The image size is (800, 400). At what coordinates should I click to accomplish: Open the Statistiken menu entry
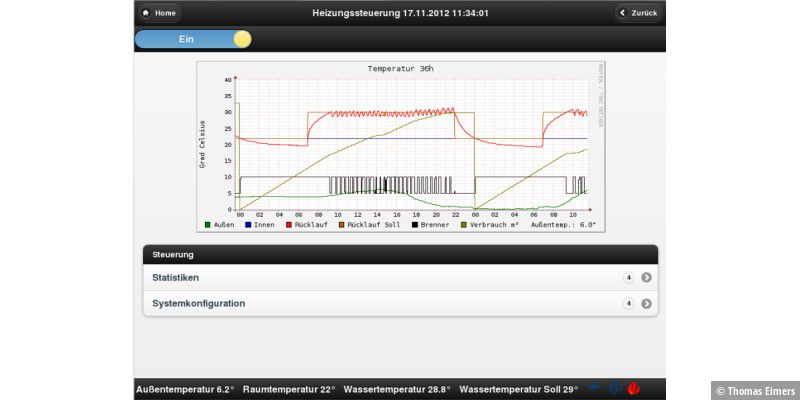(x=380, y=277)
